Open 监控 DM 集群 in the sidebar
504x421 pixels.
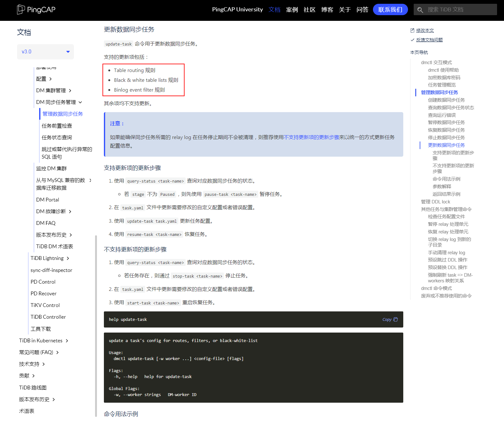coord(51,169)
